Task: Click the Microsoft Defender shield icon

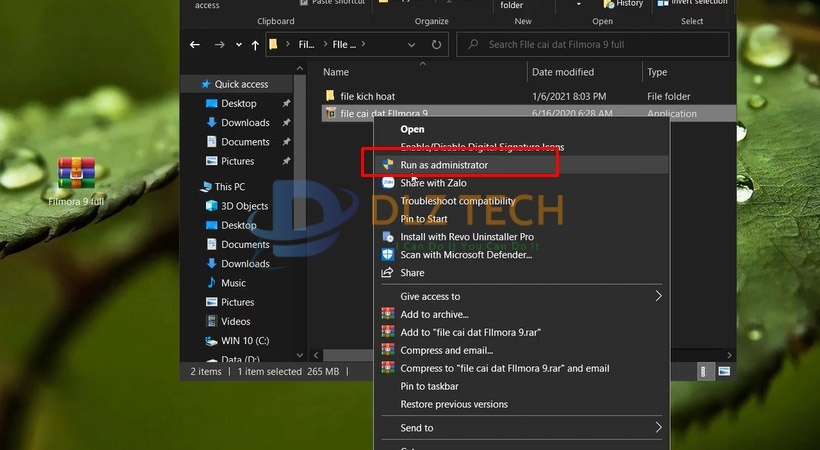Action: click(388, 255)
